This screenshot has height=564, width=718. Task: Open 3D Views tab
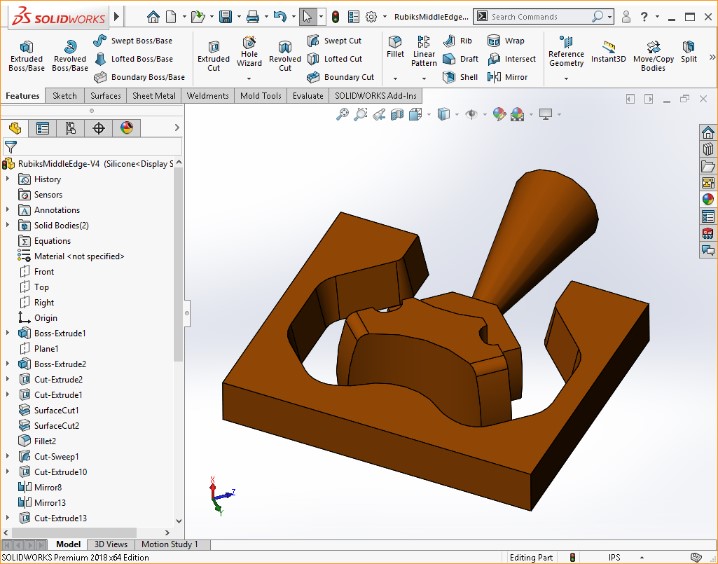pyautogui.click(x=111, y=544)
